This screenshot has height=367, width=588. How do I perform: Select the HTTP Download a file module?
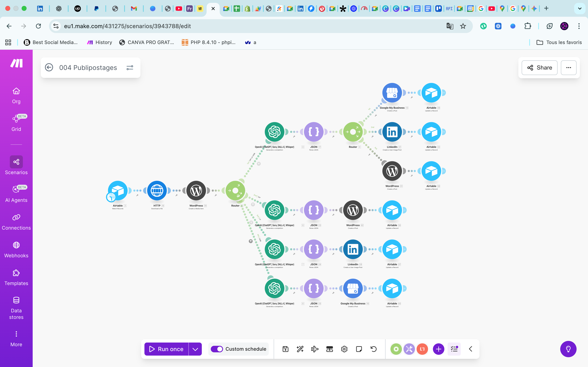tap(157, 191)
